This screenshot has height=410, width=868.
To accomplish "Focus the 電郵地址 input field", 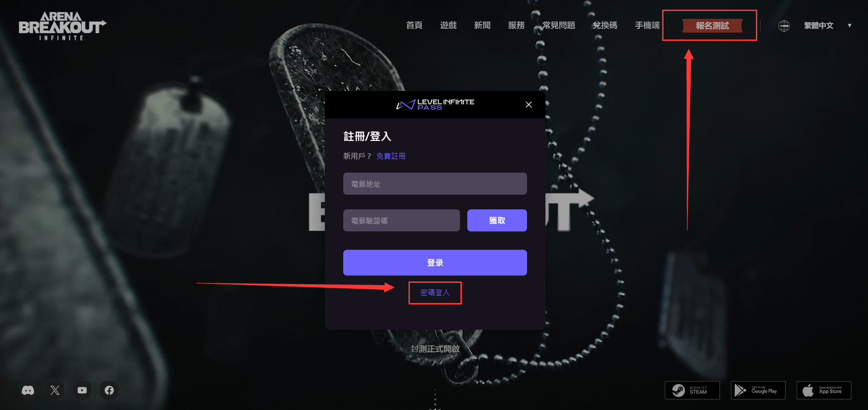I will 435,184.
